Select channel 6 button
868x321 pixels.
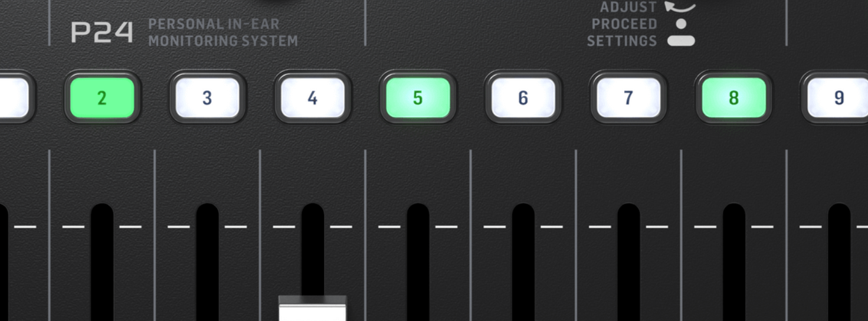pos(523,97)
